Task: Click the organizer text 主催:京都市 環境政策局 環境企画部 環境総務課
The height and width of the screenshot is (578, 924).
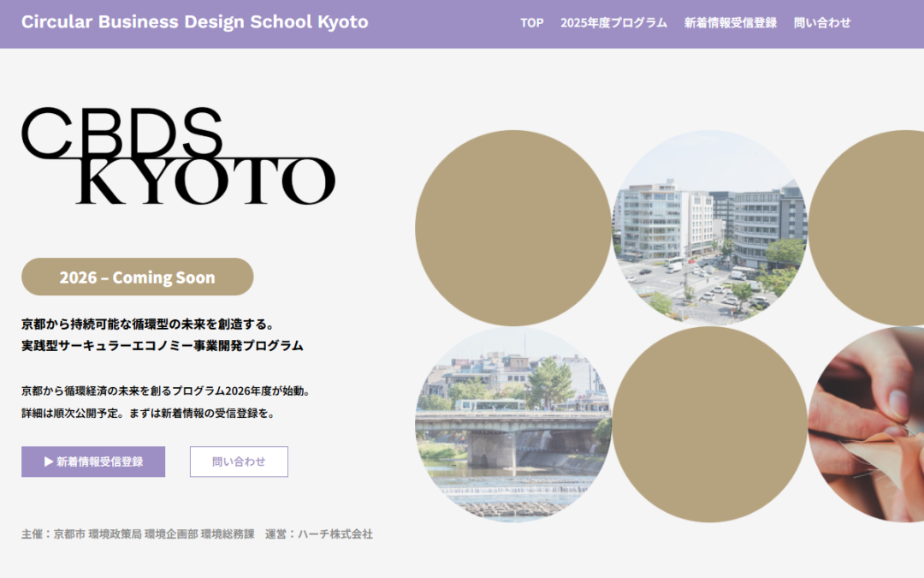Action: click(138, 533)
